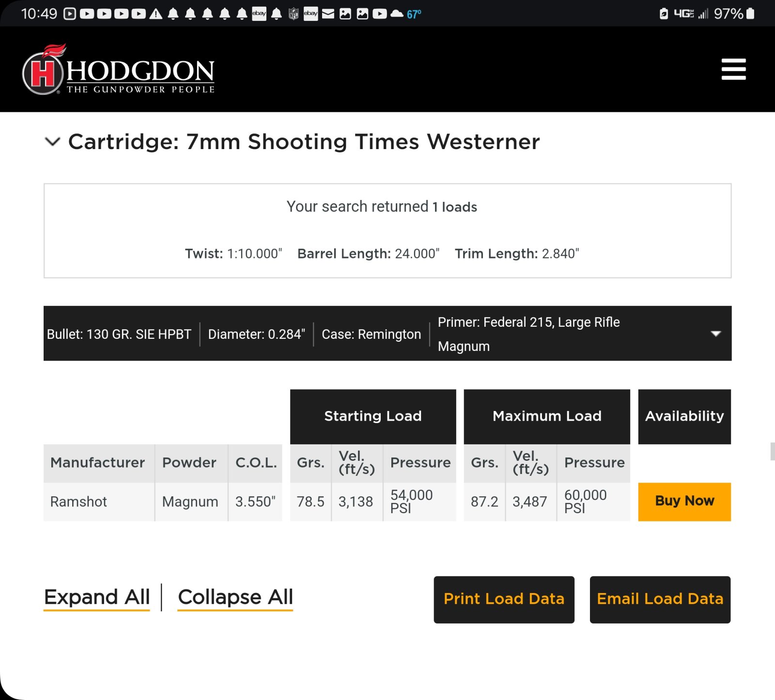Click Expand All link
The height and width of the screenshot is (700, 775).
[97, 598]
